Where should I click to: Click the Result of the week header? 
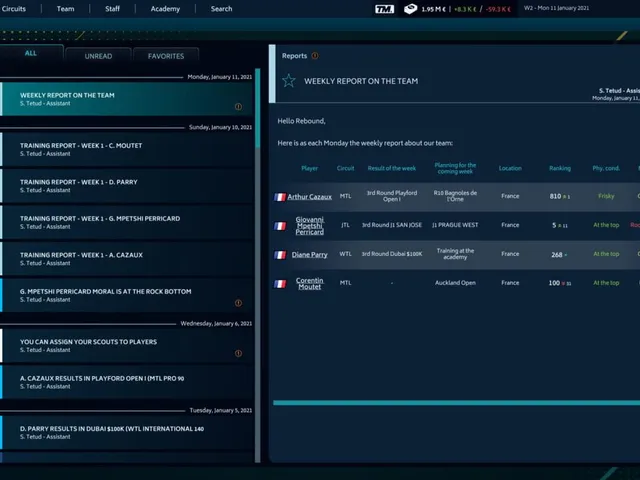pos(391,168)
